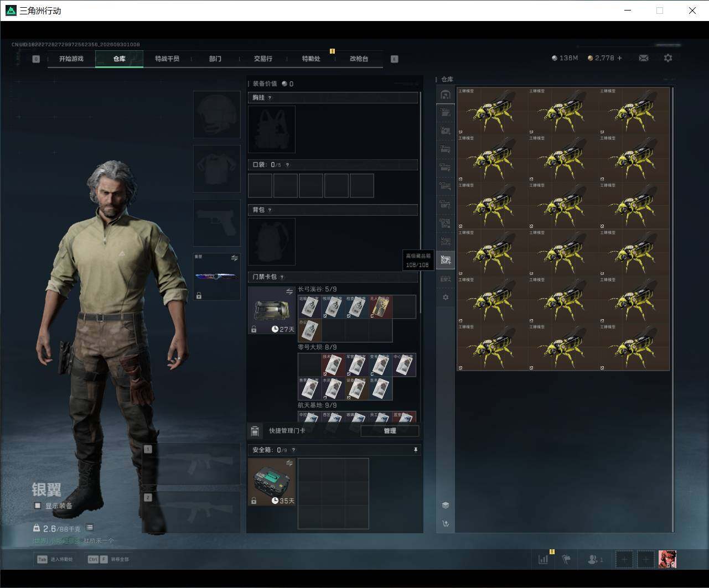
Task: Click swap arrows on the keycard case
Action: click(289, 292)
